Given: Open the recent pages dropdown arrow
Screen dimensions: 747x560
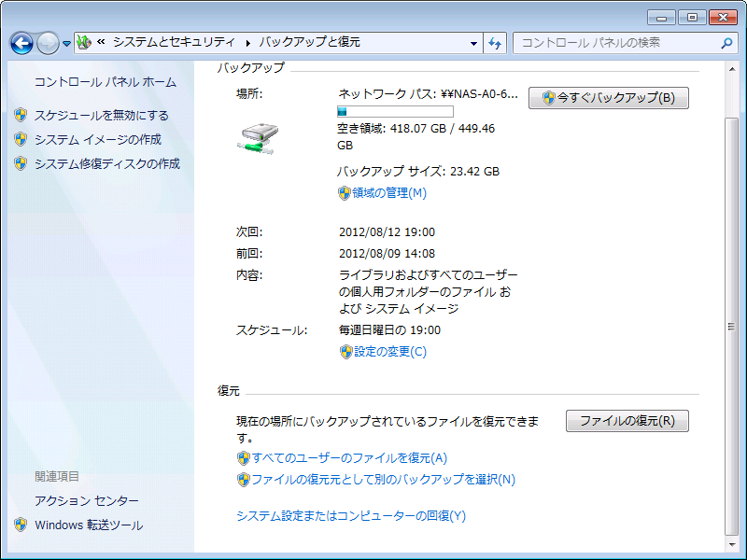Looking at the screenshot, I should click(67, 44).
